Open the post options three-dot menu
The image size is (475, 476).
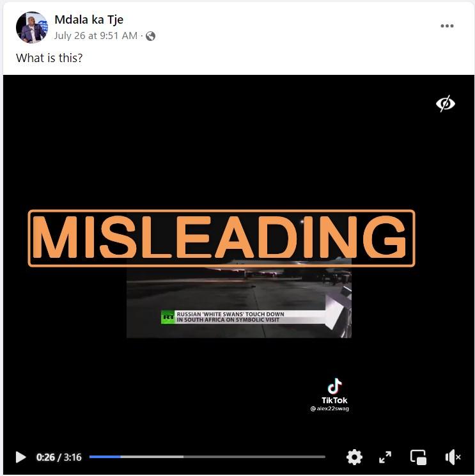pos(447,26)
